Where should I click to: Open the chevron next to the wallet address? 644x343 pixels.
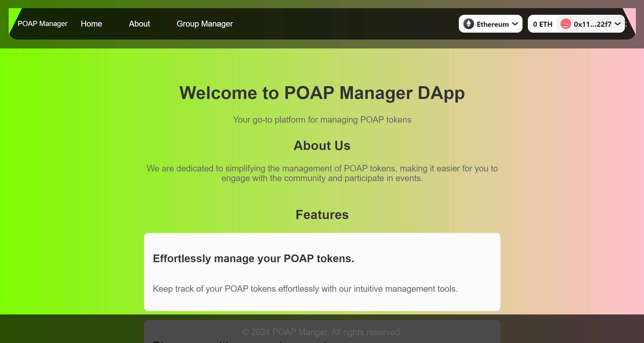[618, 24]
